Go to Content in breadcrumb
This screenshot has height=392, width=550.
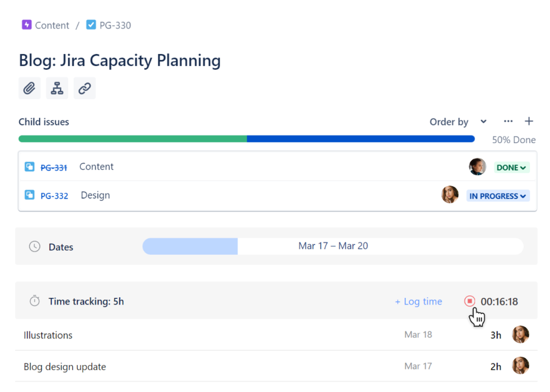pos(52,25)
